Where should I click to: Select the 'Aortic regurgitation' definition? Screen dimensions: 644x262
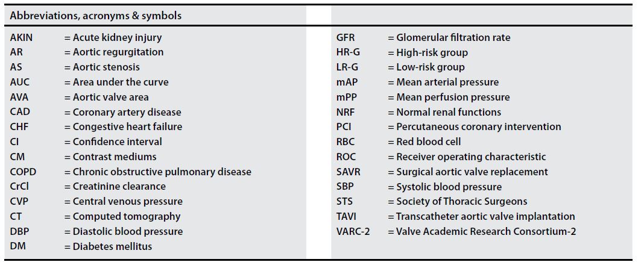pos(118,52)
